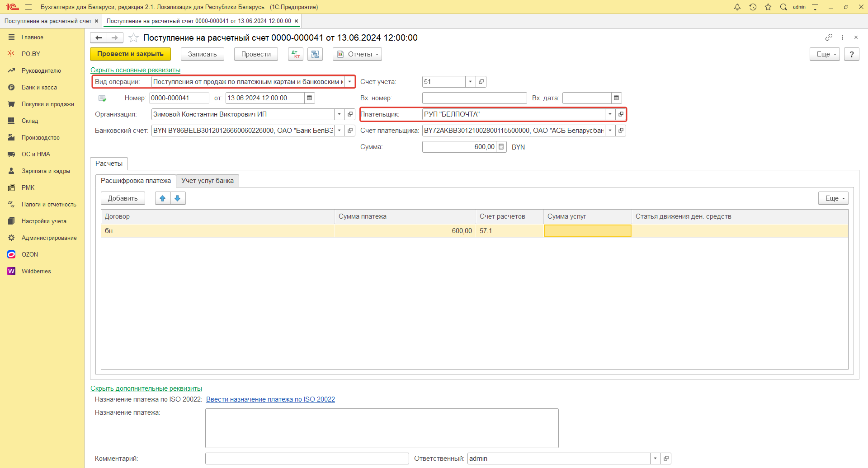Open calendar picker for Вх. дата
Screen dimensions: 868x468
point(616,98)
